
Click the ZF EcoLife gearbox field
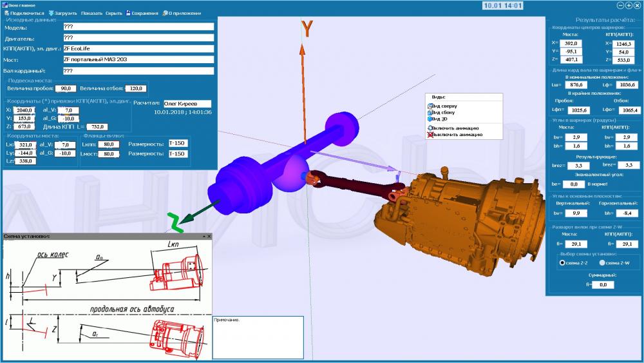click(x=138, y=48)
